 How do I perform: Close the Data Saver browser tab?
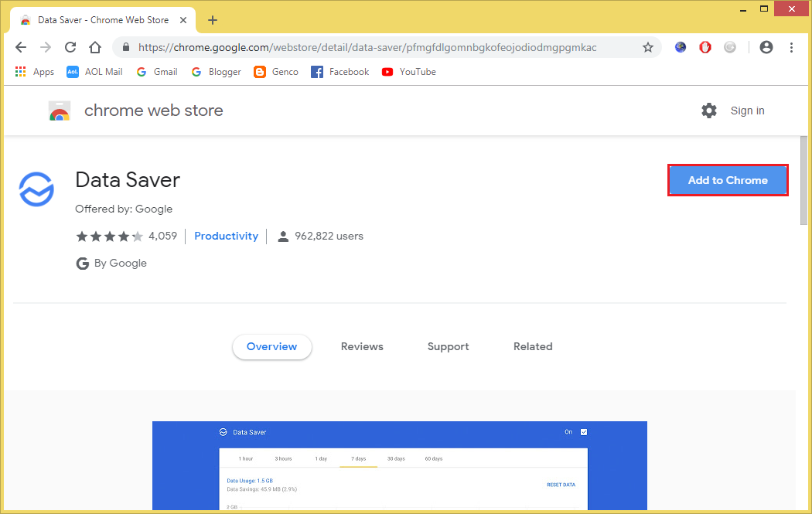click(183, 20)
